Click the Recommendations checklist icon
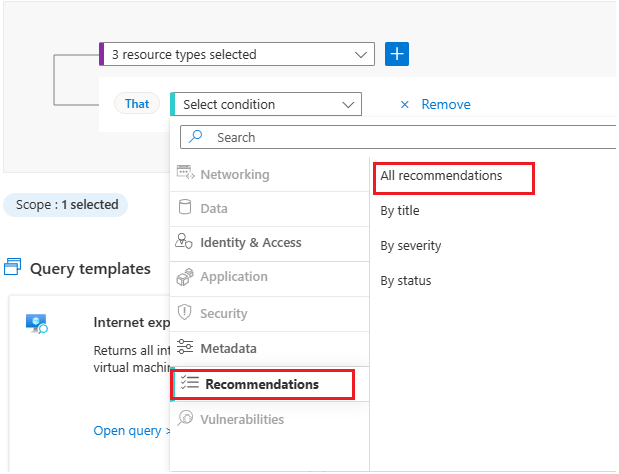619x474 pixels. 187,384
